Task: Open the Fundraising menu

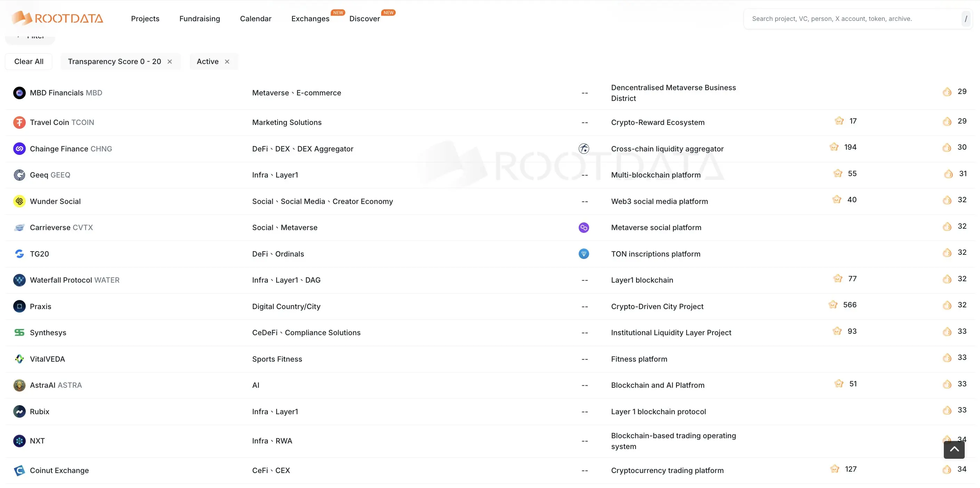Action: (199, 18)
